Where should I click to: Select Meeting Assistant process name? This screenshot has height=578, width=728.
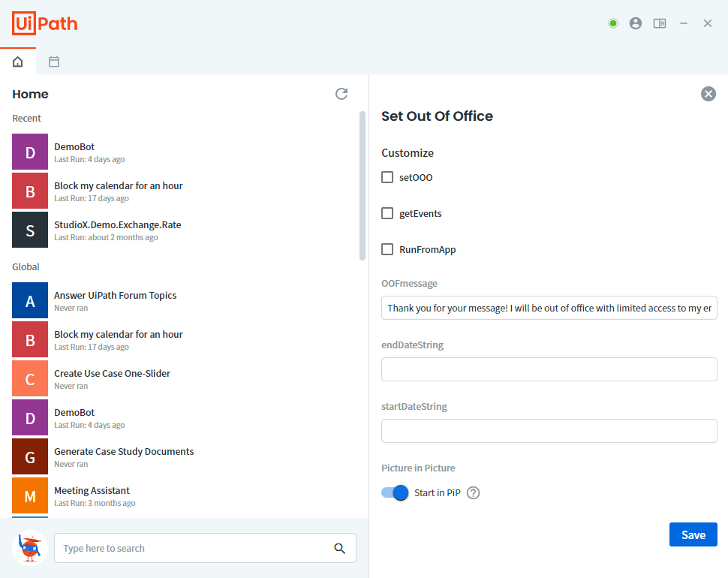pyautogui.click(x=92, y=490)
